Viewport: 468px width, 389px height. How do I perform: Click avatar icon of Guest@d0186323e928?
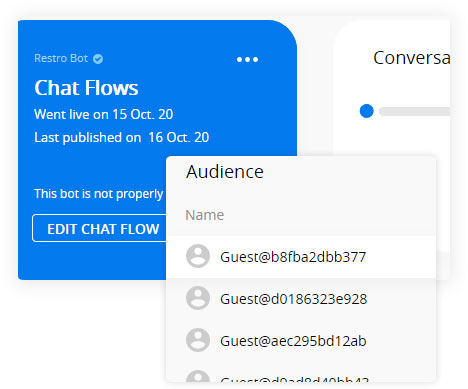coord(198,298)
